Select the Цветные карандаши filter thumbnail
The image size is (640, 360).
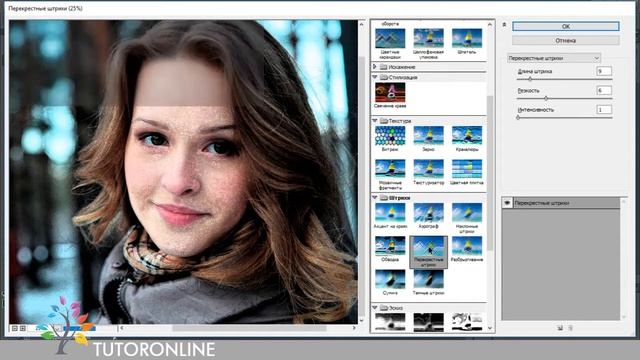(x=390, y=38)
